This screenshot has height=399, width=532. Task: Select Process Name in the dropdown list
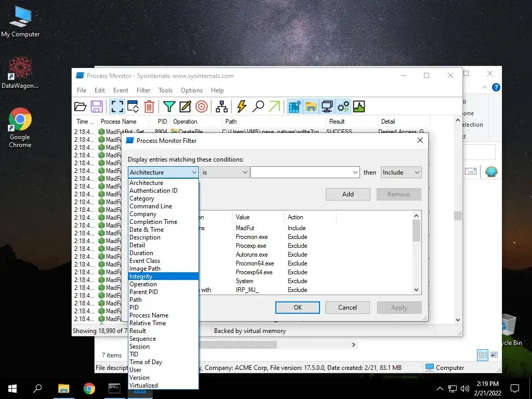[x=163, y=315]
